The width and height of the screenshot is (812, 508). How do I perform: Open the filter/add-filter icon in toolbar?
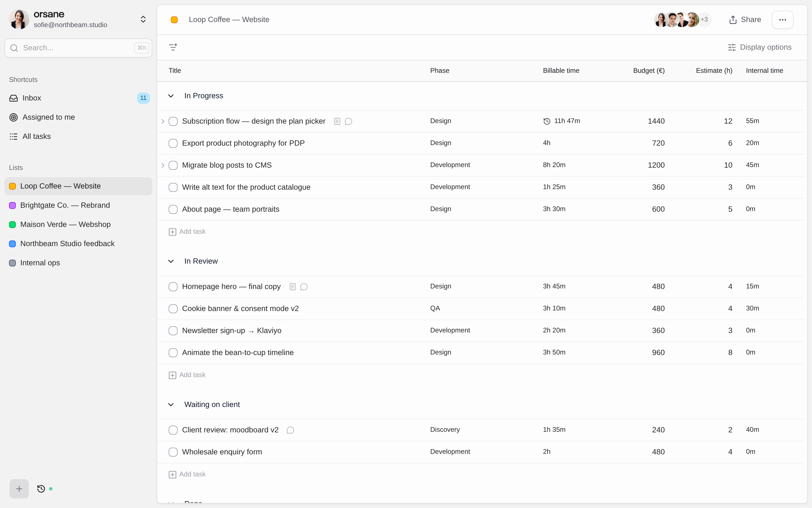click(173, 47)
